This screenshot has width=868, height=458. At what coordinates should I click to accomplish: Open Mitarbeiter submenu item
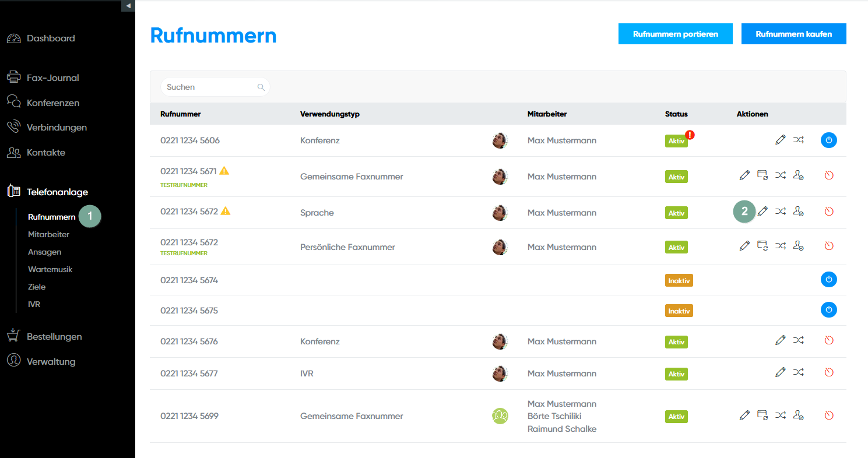(x=48, y=234)
